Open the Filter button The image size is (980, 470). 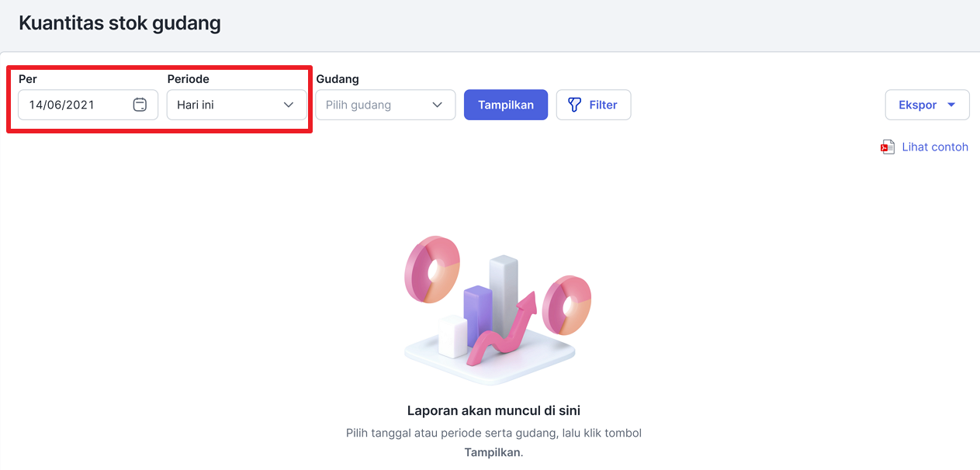tap(594, 105)
